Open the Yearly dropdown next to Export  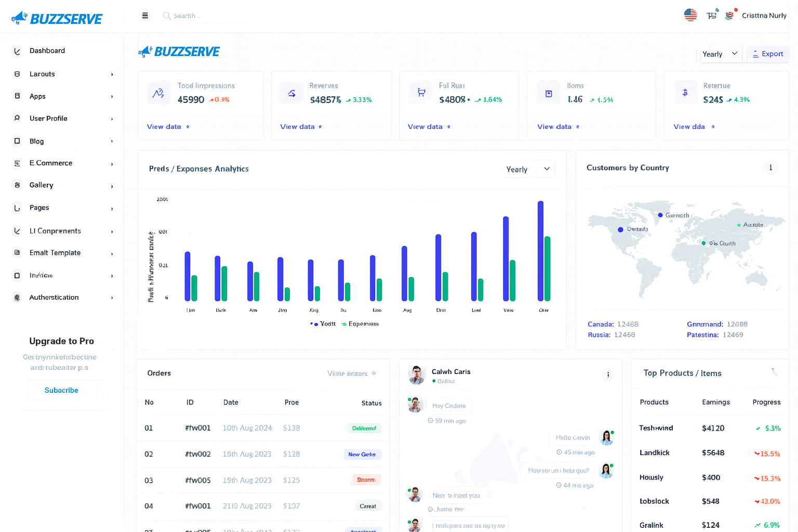[x=720, y=54]
